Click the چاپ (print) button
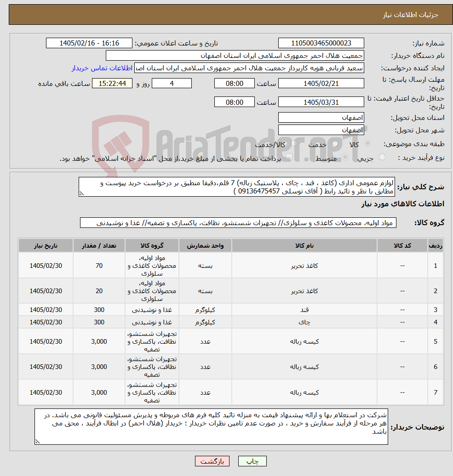Screen dimensions: 453x476 (x=252, y=461)
